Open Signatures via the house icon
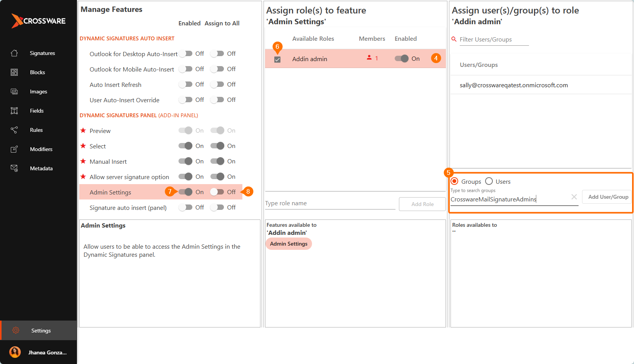Image resolution: width=634 pixels, height=364 pixels. [14, 53]
